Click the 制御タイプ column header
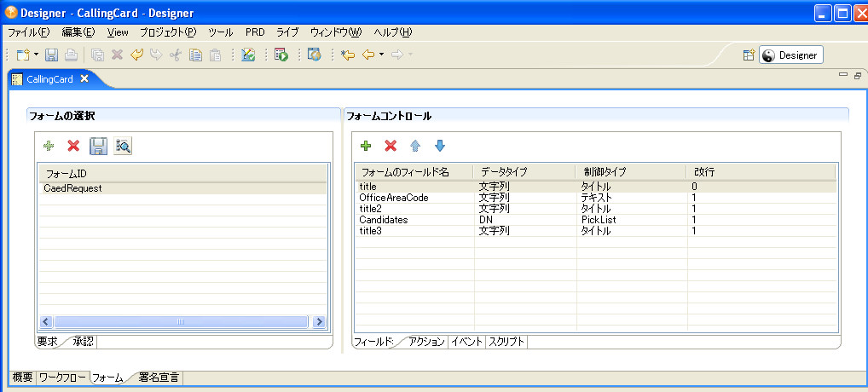Image resolution: width=868 pixels, height=392 pixels. click(631, 172)
